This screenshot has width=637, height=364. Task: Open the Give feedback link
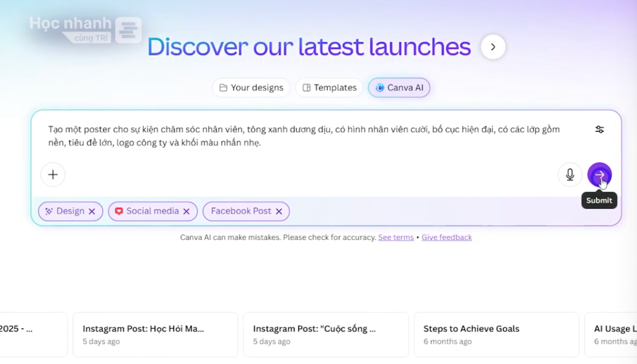pos(446,238)
